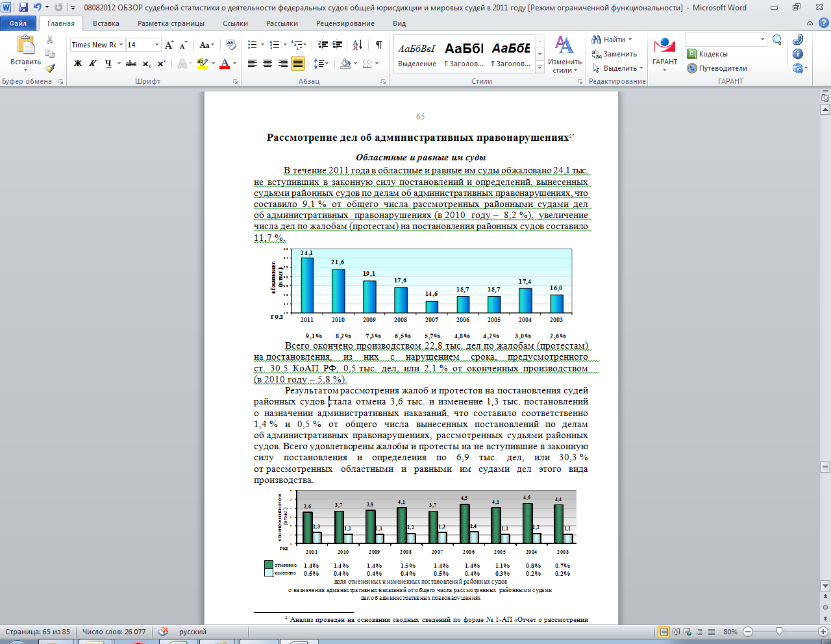The height and width of the screenshot is (644, 831).
Task: Toggle strikethrough (abc) formatting
Action: (x=131, y=64)
